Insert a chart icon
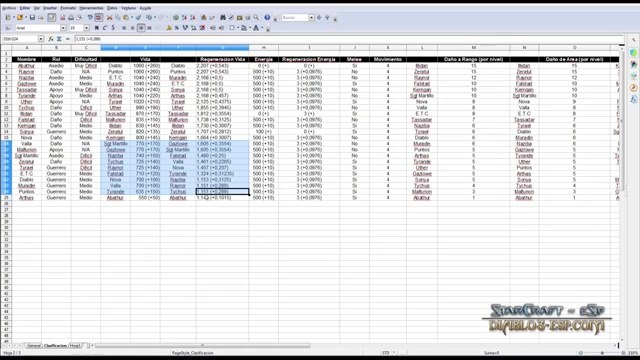This screenshot has height=360, width=640. pos(204,18)
